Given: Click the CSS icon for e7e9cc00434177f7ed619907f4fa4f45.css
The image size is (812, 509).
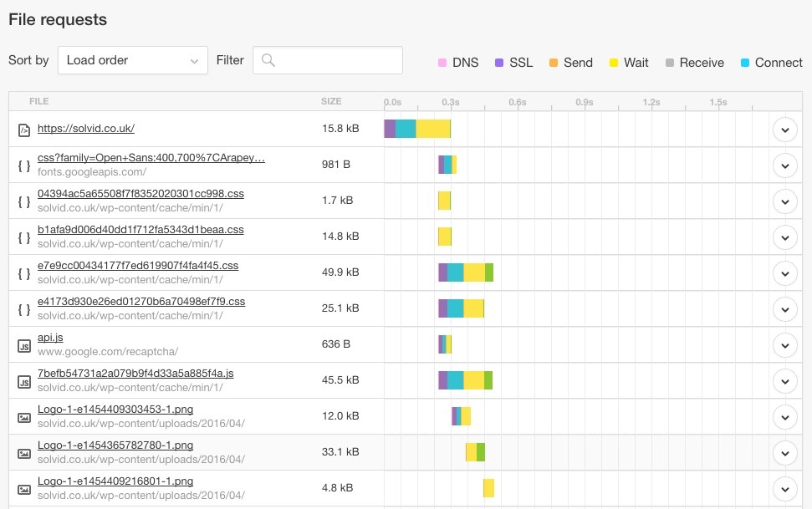Looking at the screenshot, I should 23,273.
